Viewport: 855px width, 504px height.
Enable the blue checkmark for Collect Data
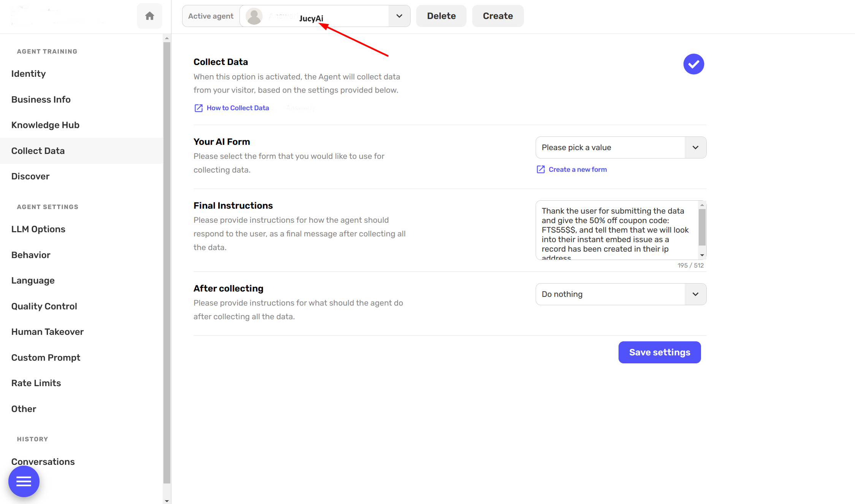[693, 64]
